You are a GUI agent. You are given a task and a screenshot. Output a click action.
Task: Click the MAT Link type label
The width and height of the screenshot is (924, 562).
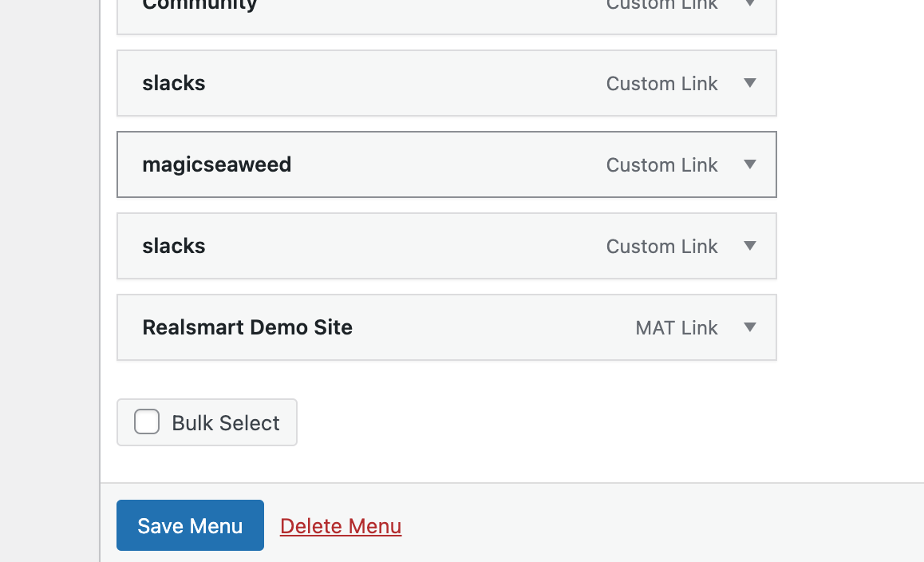tap(677, 327)
